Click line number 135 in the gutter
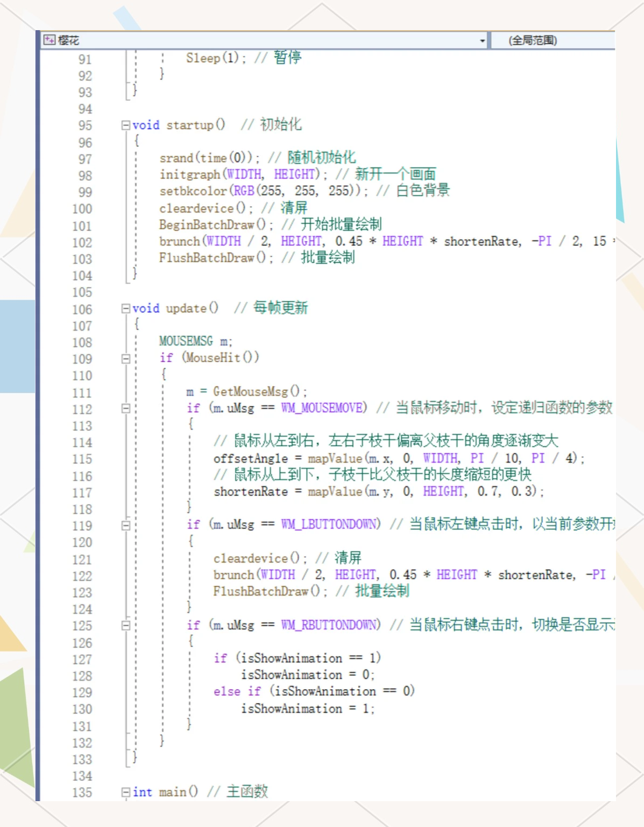 82,793
